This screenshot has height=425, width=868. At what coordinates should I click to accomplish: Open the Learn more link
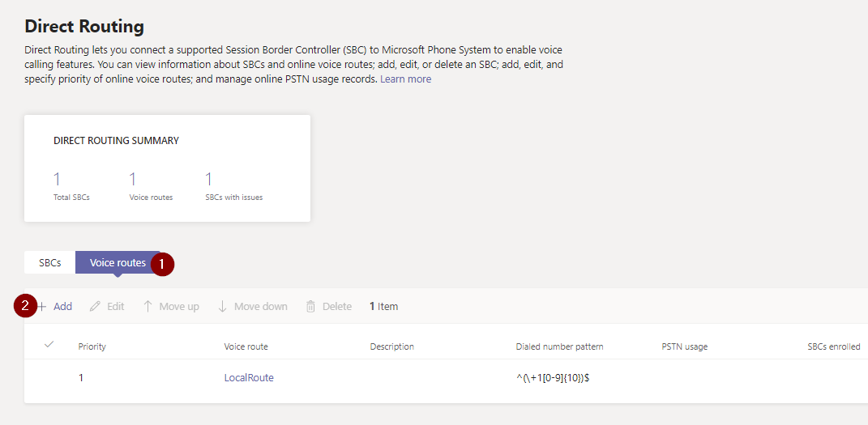405,79
